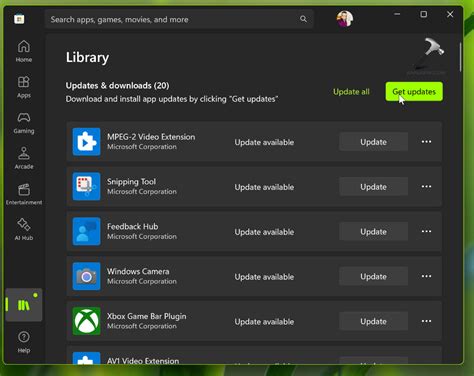Image resolution: width=474 pixels, height=376 pixels.
Task: Focus the search apps, games, movies field
Action: [x=179, y=19]
